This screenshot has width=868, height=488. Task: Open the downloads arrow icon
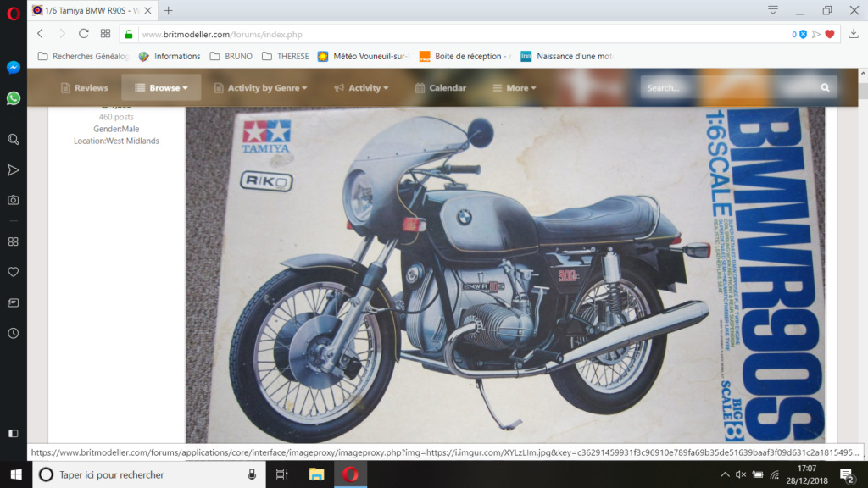(x=854, y=34)
